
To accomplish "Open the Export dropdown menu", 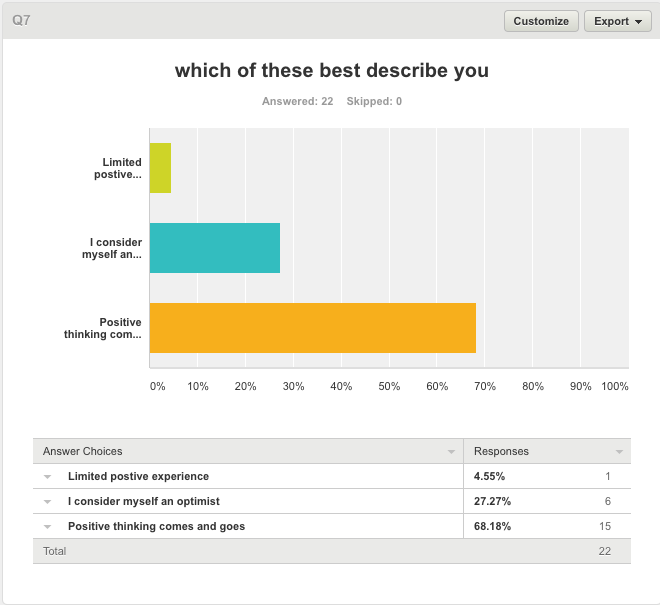I will tap(617, 21).
